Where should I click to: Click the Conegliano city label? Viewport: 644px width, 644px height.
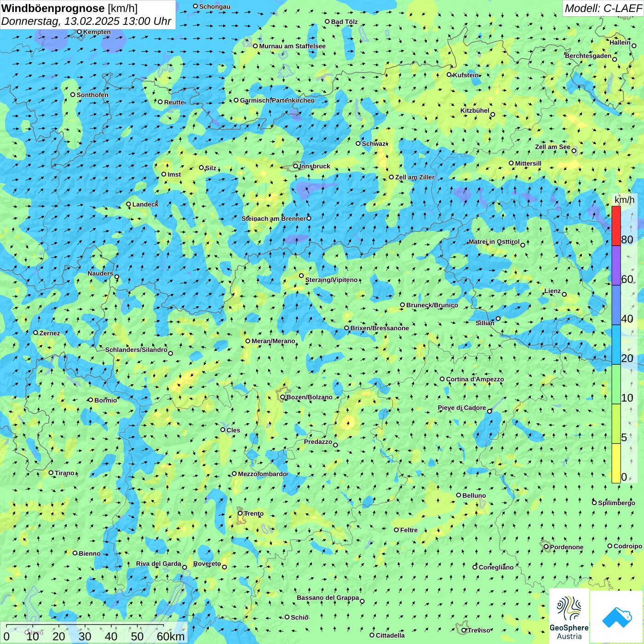coord(496,567)
